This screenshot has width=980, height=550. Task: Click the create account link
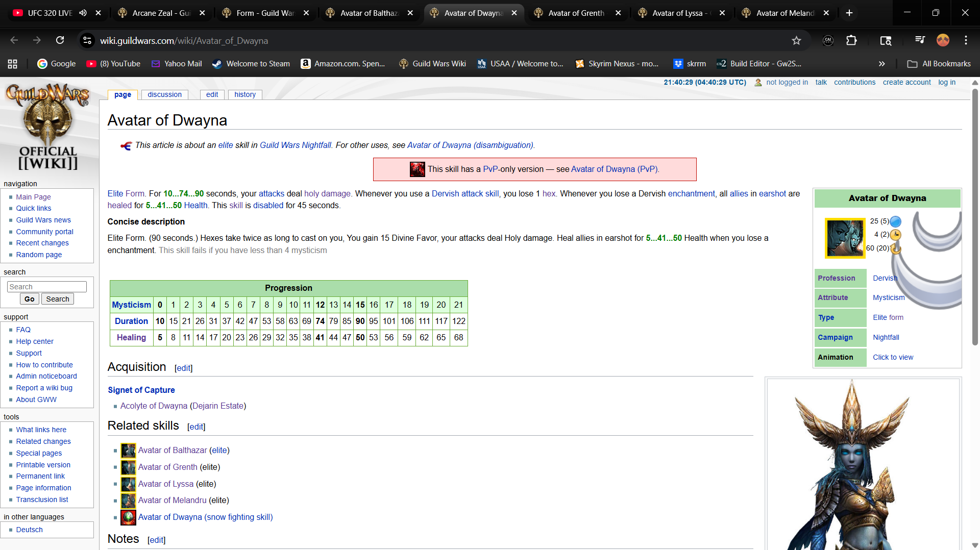click(x=906, y=82)
